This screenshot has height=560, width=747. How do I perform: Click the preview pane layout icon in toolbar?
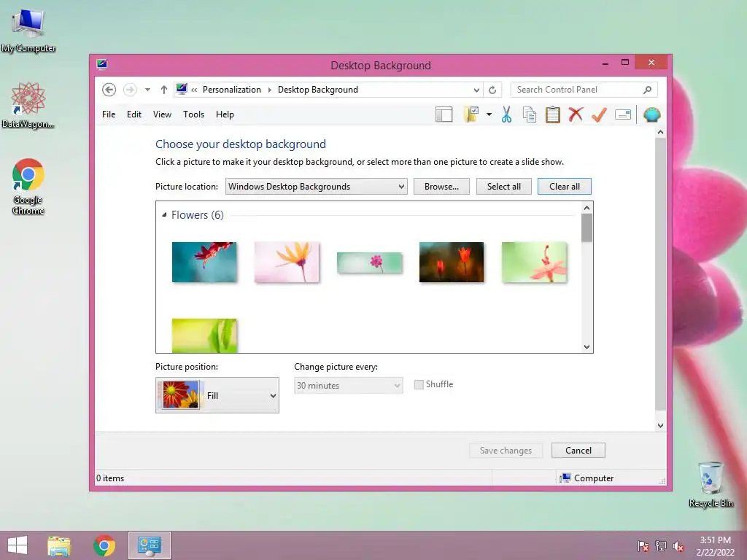pyautogui.click(x=444, y=114)
